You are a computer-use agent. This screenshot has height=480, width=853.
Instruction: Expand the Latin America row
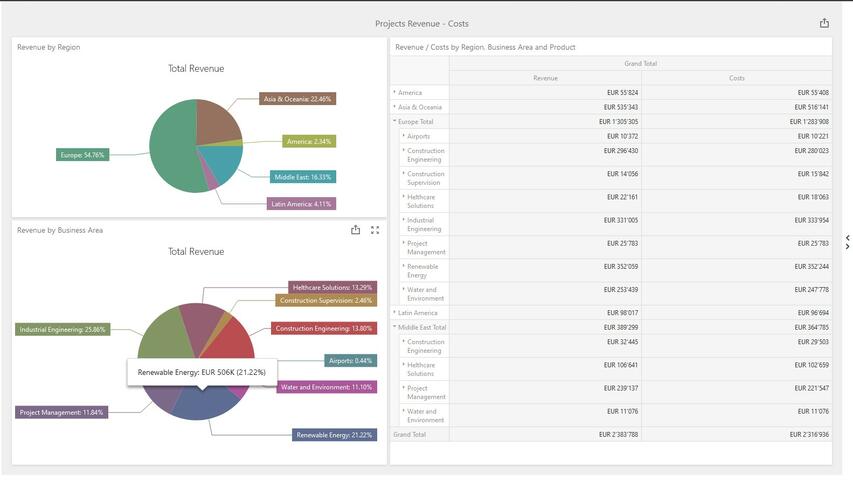coord(394,313)
